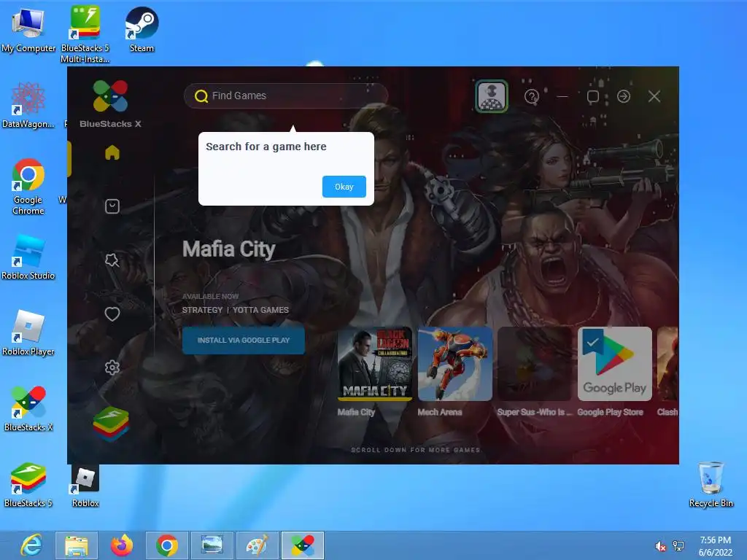This screenshot has width=747, height=560.
Task: Open Google Chrome desktop shortcut
Action: [x=28, y=187]
